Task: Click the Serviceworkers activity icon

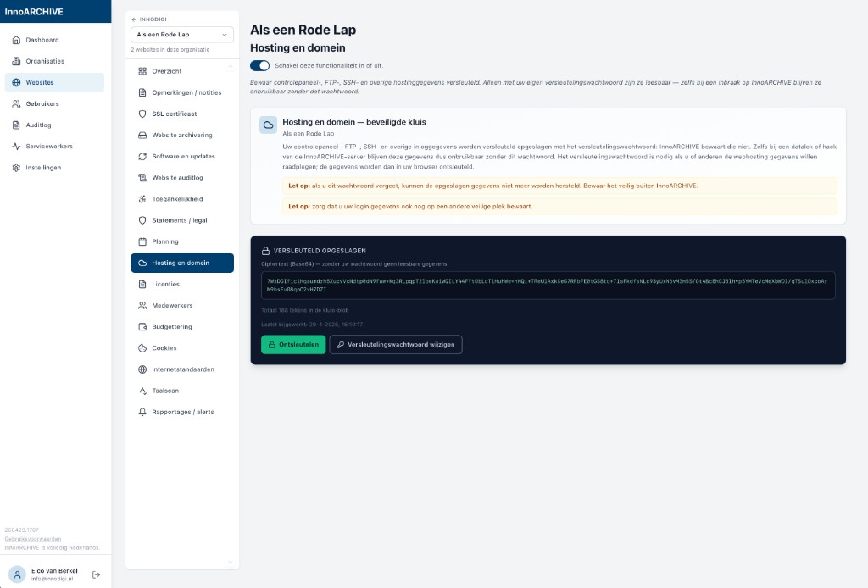Action: point(17,147)
